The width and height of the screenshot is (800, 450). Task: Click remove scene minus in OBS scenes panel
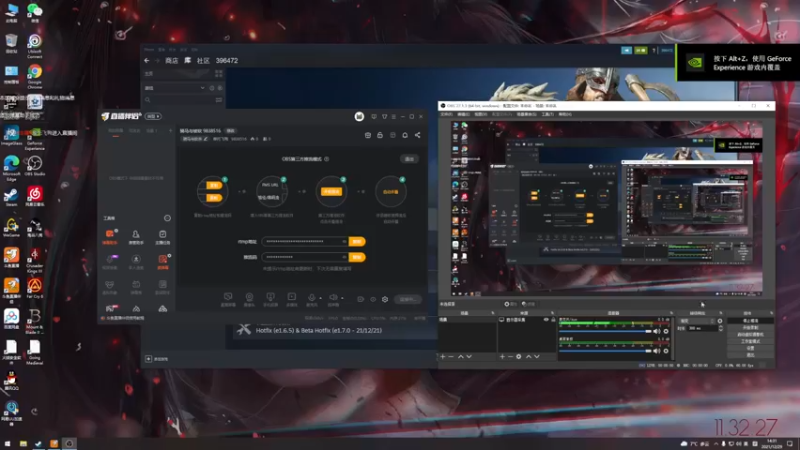pyautogui.click(x=451, y=357)
